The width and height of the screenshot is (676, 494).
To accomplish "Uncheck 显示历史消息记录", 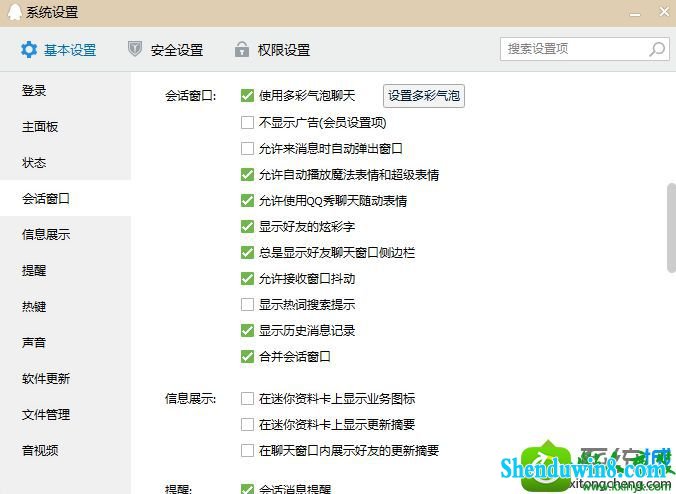I will tap(247, 330).
